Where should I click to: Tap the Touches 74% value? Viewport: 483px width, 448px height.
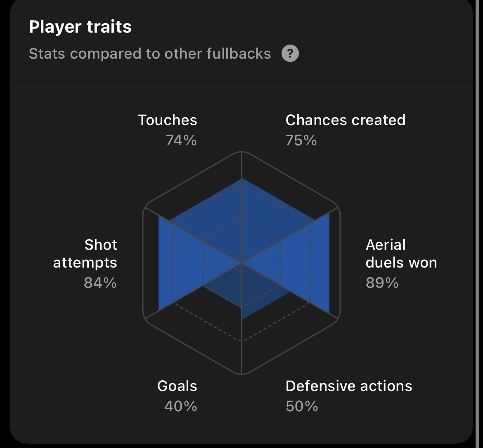pyautogui.click(x=181, y=140)
